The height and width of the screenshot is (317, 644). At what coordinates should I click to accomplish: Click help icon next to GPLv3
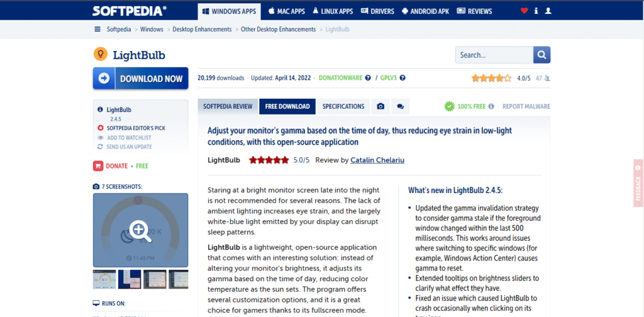tap(402, 78)
